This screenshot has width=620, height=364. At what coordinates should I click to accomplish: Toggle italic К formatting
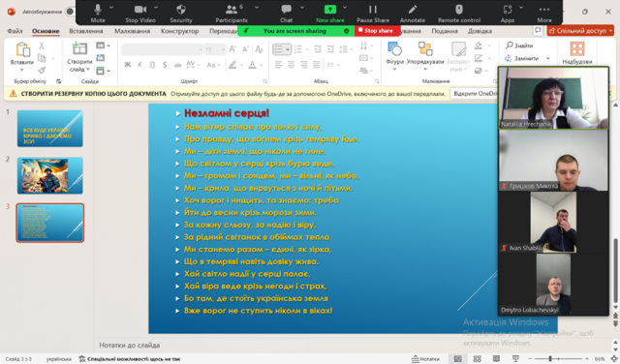pos(139,65)
